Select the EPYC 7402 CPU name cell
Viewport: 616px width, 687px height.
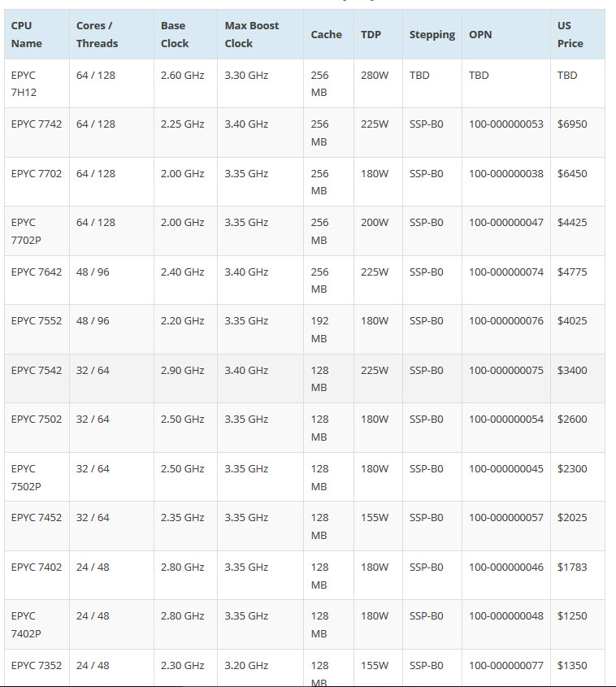coord(37,576)
